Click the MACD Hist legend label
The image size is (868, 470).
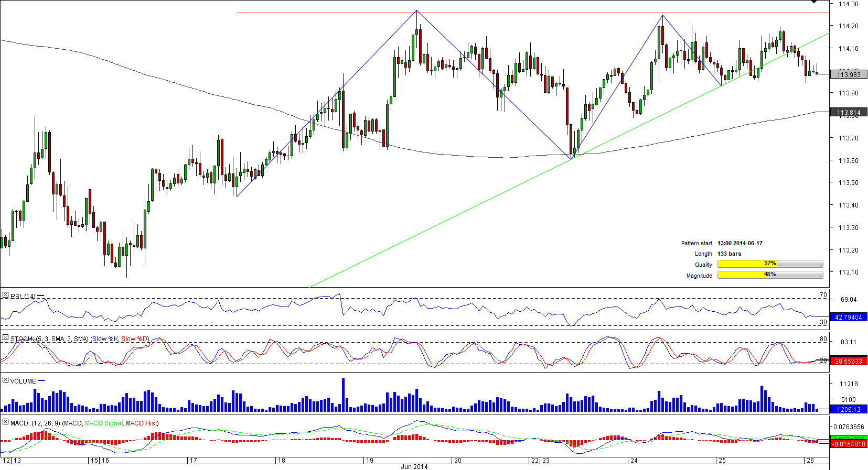point(141,423)
